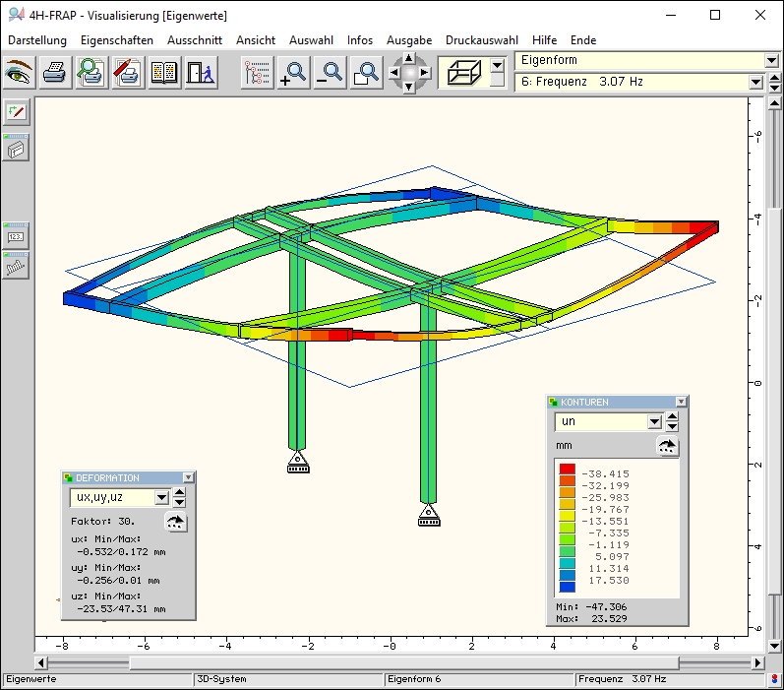Open the Eigenform result type dropdown
This screenshot has width=784, height=690.
pyautogui.click(x=771, y=61)
